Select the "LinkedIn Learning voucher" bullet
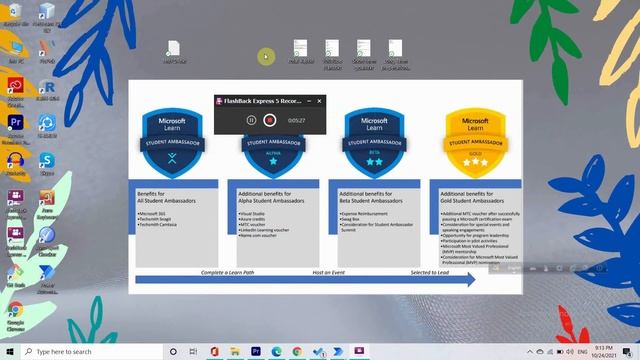The height and width of the screenshot is (360, 640). 264,230
